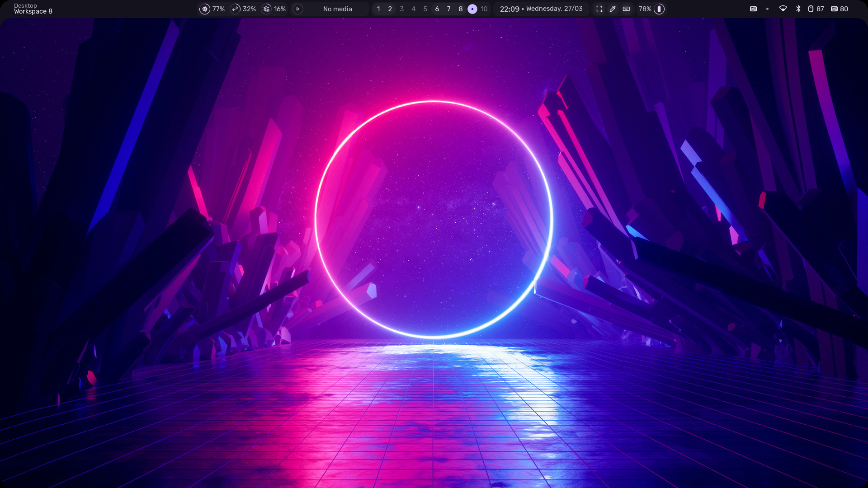Switch to workspace 1
The width and height of the screenshot is (868, 488).
[378, 9]
